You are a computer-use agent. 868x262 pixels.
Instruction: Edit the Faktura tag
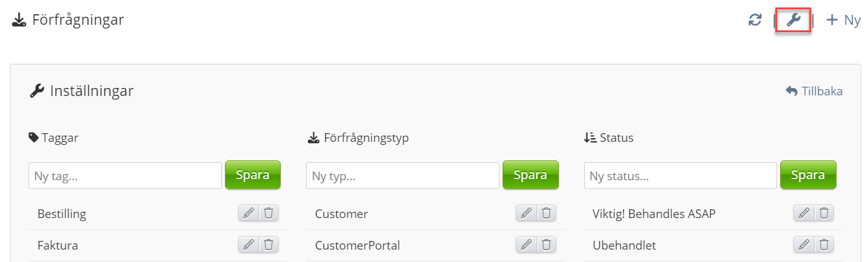(x=249, y=245)
